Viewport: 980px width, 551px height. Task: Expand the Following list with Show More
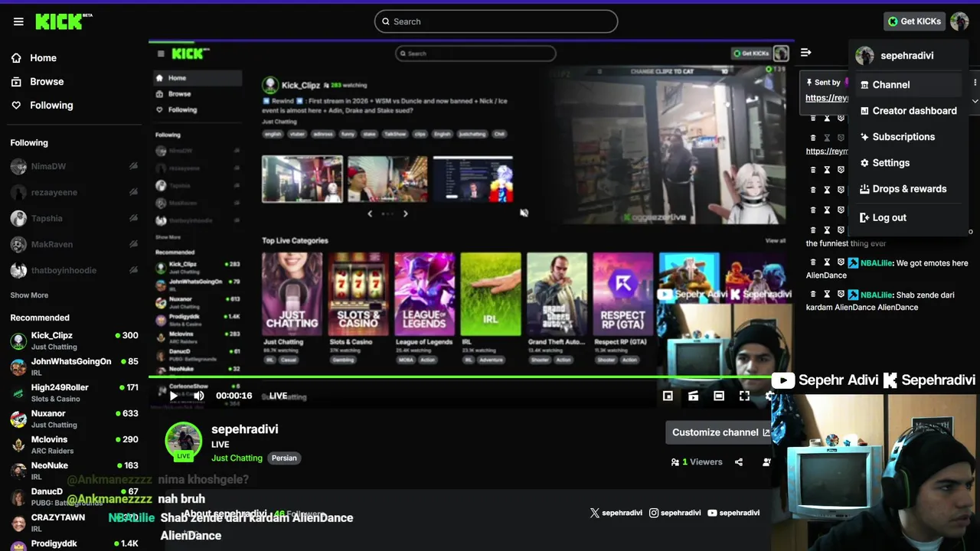tap(29, 295)
